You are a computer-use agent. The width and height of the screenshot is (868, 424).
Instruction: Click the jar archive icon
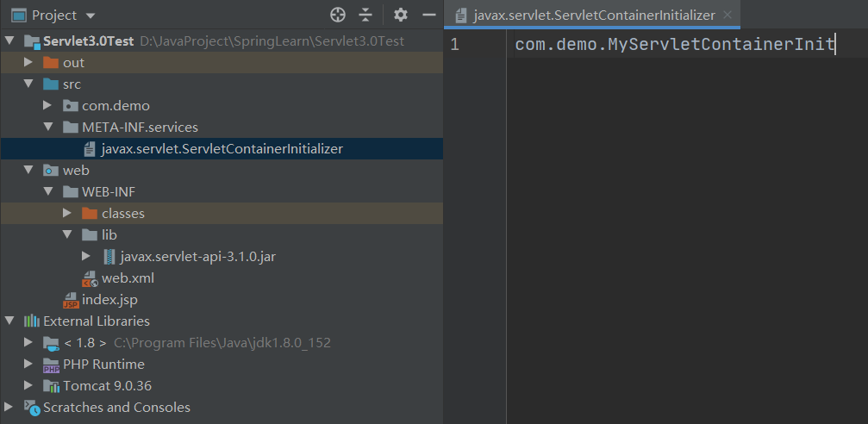click(x=109, y=256)
